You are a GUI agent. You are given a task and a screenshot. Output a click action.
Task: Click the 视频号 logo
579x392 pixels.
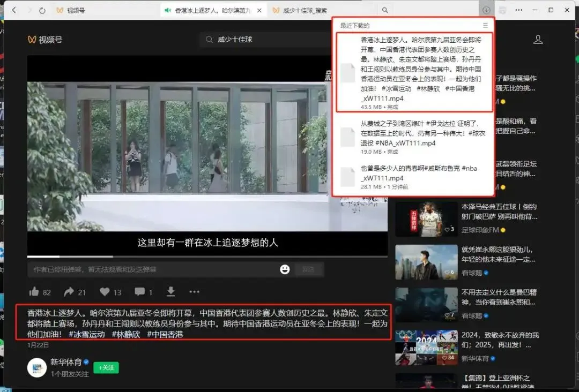click(45, 40)
